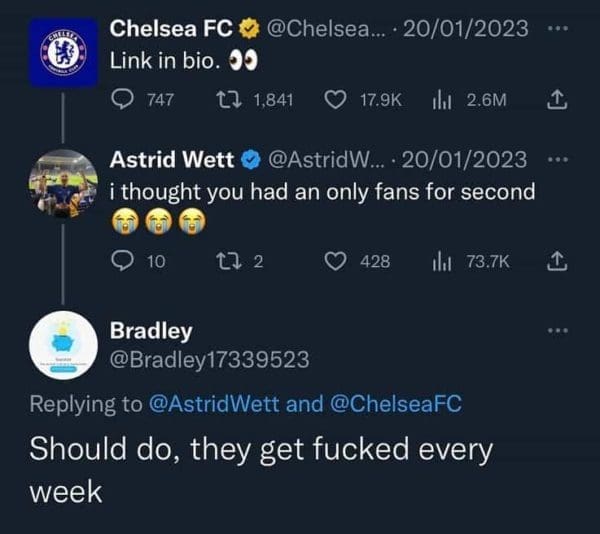This screenshot has height=534, width=600.
Task: Click the @ChelseaFC mention link
Action: pyautogui.click(x=395, y=404)
